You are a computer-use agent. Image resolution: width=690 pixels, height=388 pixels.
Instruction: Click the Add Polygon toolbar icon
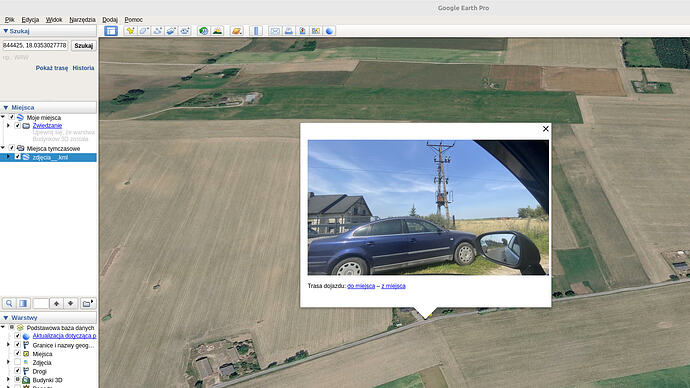click(143, 31)
